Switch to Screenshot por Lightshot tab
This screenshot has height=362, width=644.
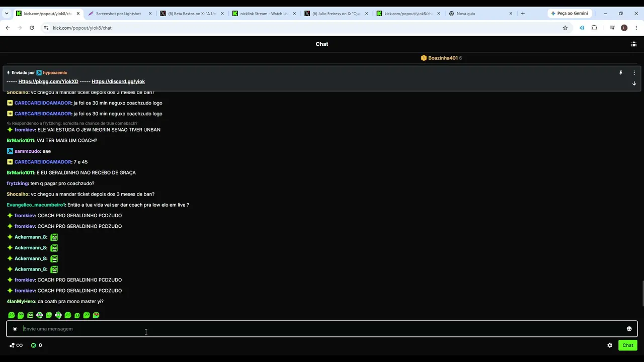(x=120, y=14)
